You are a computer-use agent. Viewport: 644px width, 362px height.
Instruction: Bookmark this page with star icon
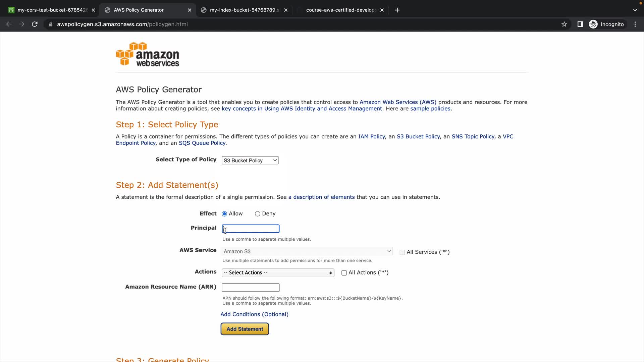(x=564, y=24)
